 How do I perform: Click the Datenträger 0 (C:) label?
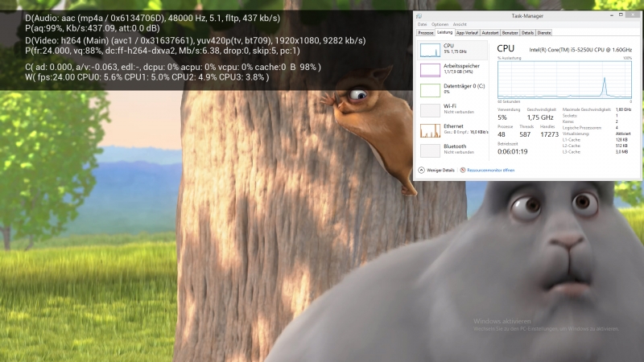464,86
